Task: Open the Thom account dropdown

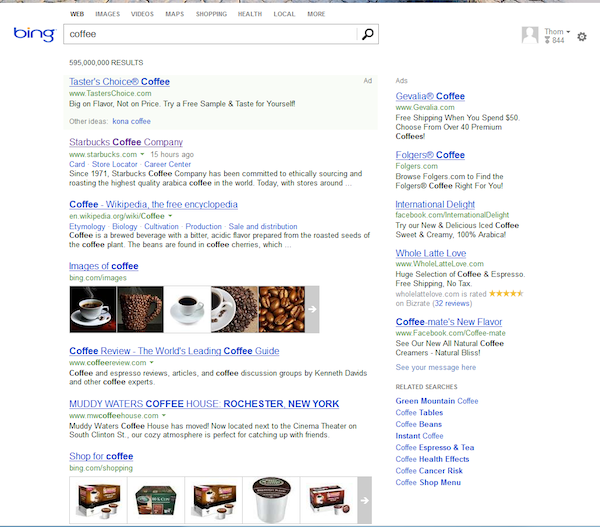Action: 557,32
